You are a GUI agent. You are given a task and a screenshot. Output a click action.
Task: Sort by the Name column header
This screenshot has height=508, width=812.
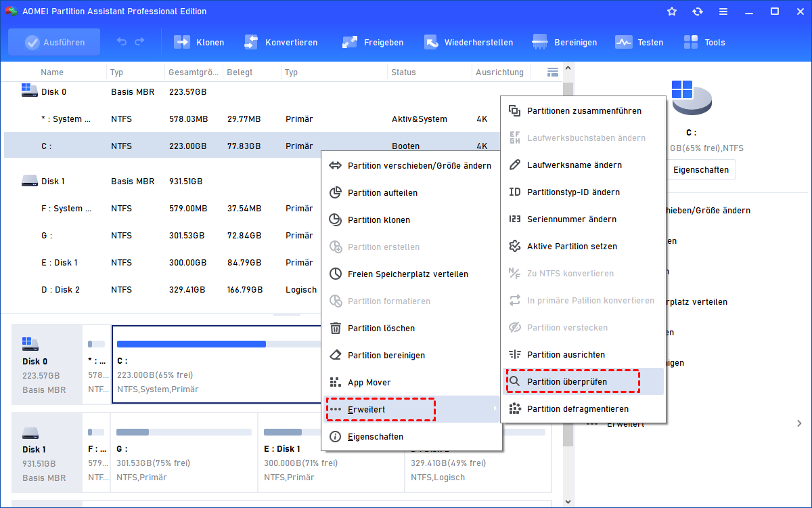[52, 72]
